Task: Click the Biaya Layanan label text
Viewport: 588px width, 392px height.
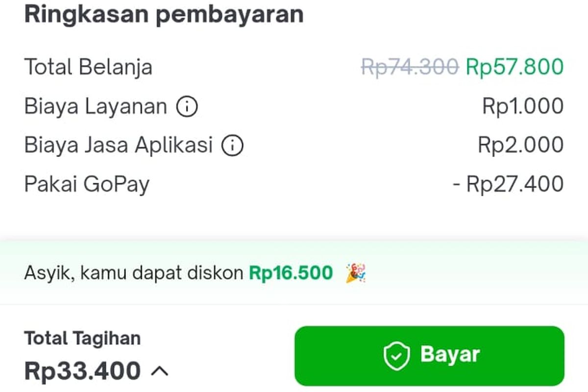Action: [x=96, y=106]
